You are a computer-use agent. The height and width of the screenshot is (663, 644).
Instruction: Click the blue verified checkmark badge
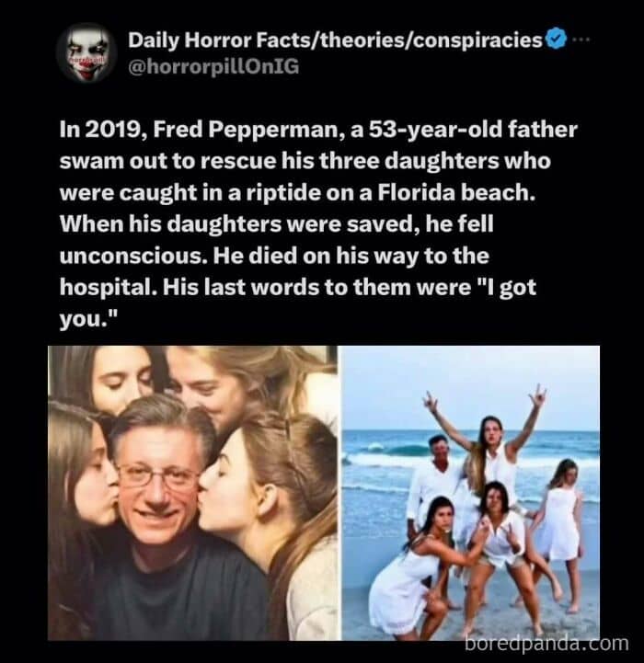[x=556, y=40]
